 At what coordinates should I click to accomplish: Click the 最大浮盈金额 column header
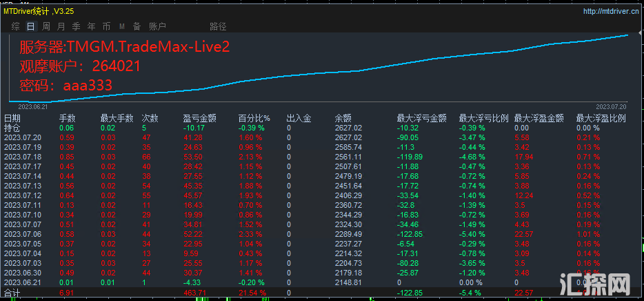coord(539,119)
